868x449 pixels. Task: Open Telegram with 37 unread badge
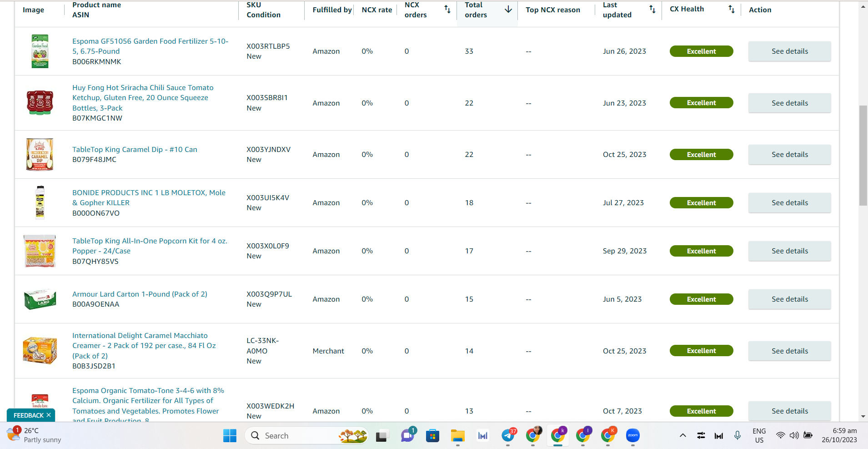(x=508, y=435)
